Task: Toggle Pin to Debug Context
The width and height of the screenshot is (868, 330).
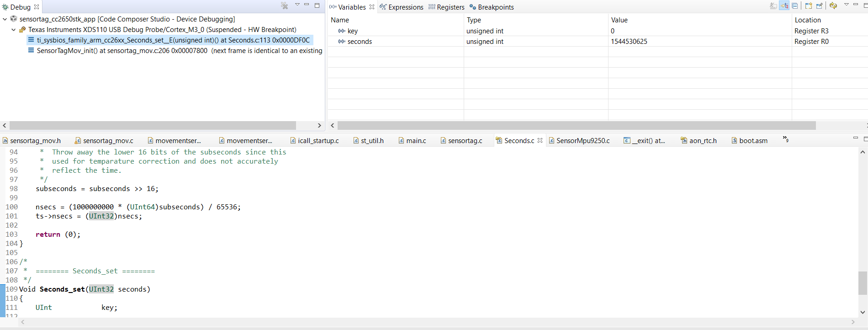Action: coord(820,6)
